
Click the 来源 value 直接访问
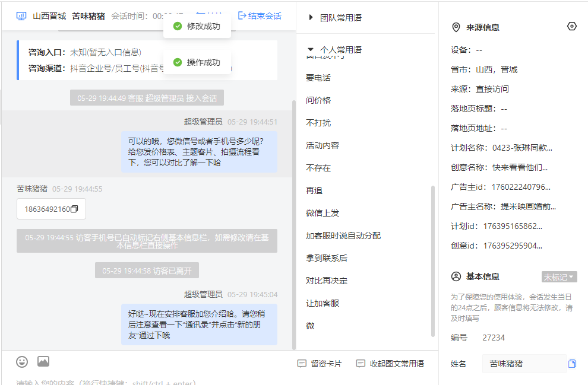(x=492, y=89)
